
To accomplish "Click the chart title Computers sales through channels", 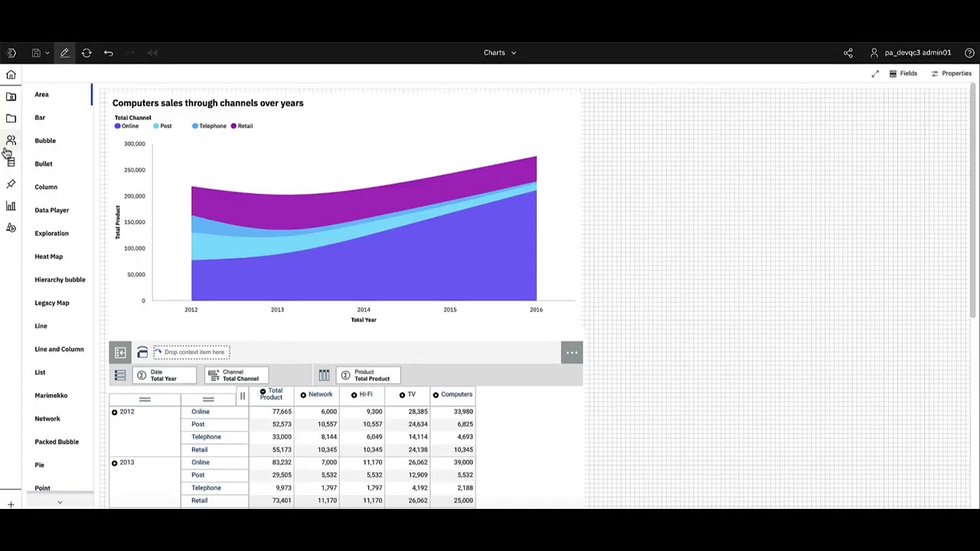I will pos(208,103).
